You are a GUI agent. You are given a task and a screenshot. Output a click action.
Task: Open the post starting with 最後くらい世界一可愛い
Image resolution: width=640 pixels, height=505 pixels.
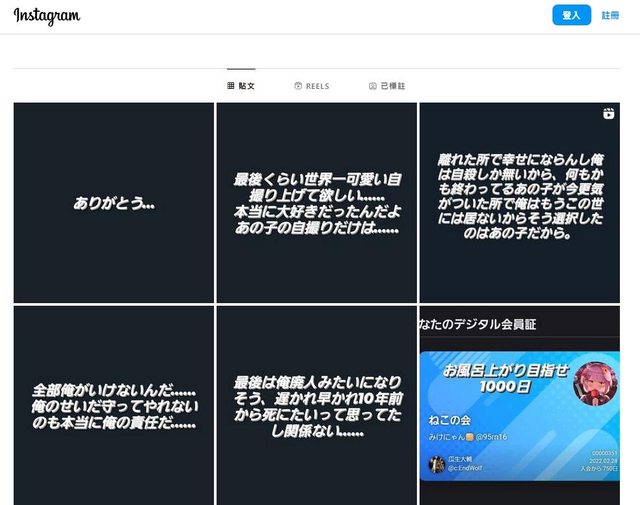[x=316, y=202]
